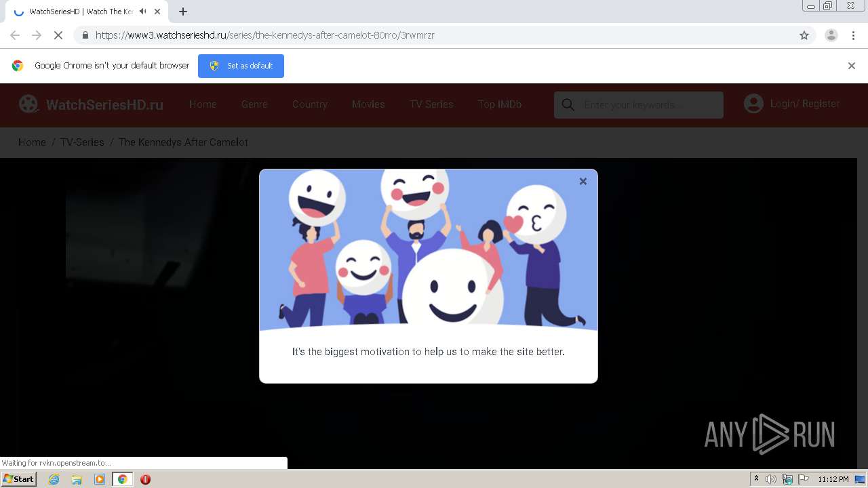Viewport: 868px width, 488px height.
Task: Open the Home navigation item
Action: (x=203, y=104)
